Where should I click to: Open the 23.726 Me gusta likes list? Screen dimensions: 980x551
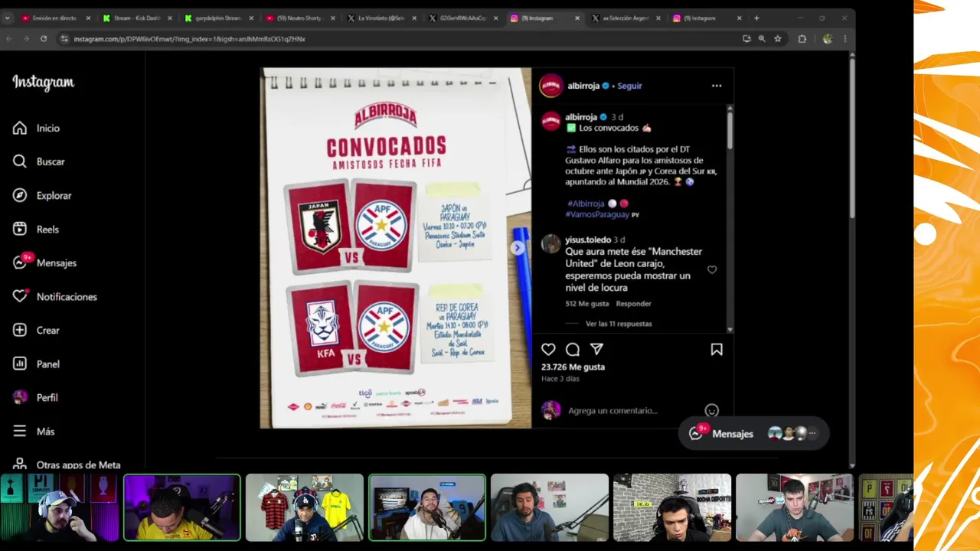click(x=573, y=367)
